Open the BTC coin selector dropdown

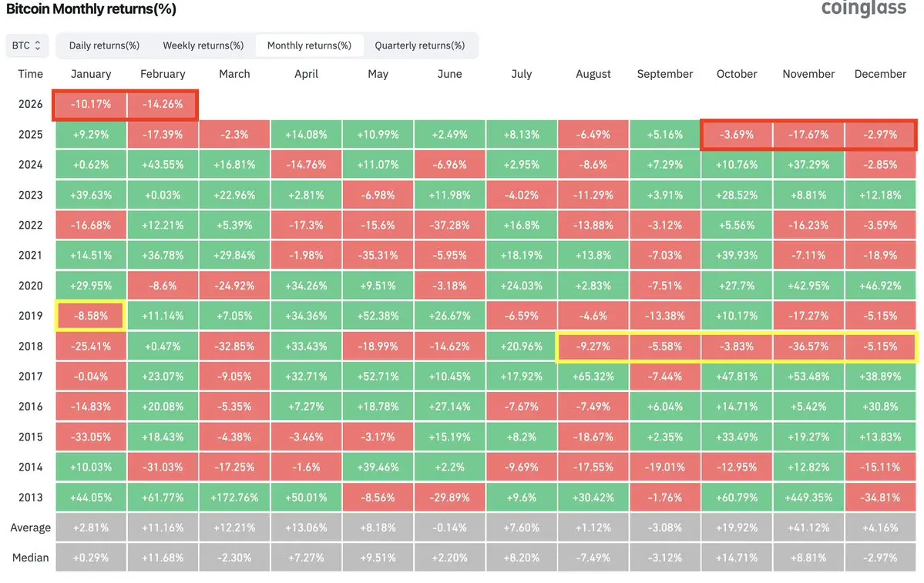click(x=27, y=45)
